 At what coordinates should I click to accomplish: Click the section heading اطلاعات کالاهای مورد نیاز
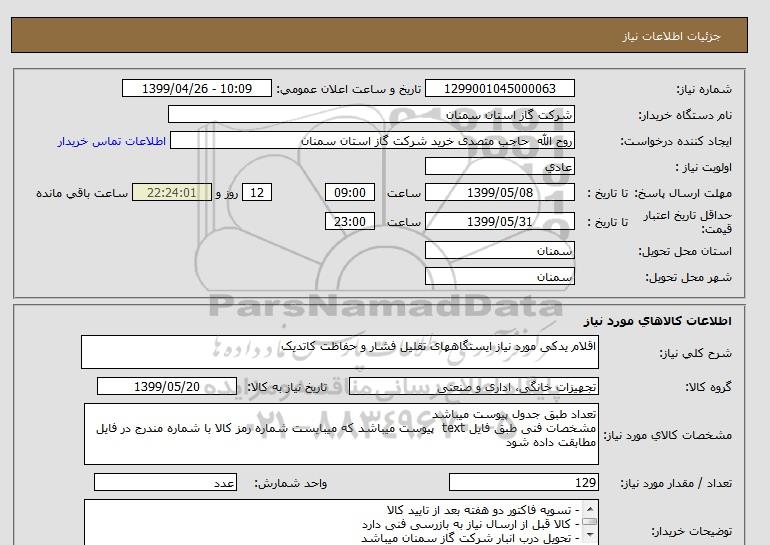pyautogui.click(x=658, y=321)
